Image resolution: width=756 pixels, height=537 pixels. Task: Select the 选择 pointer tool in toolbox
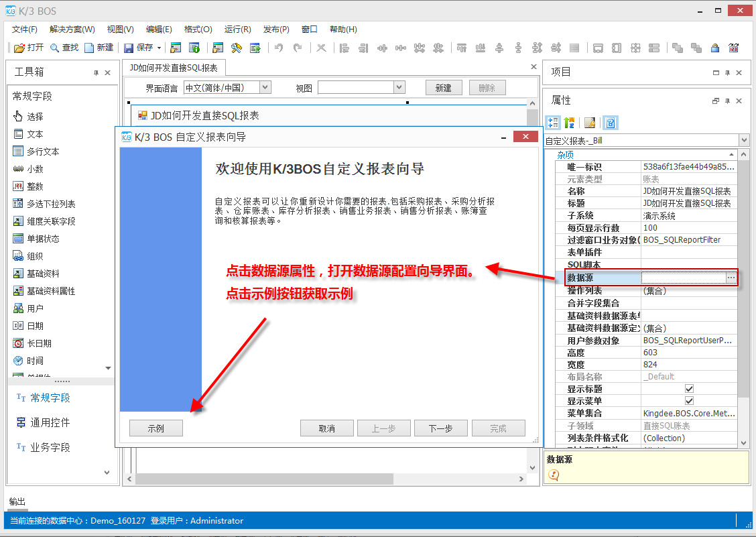(x=28, y=116)
